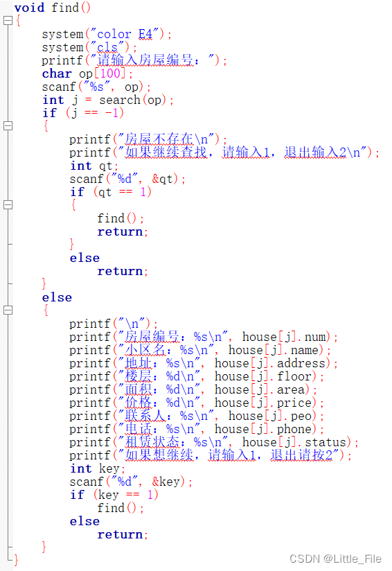Collapse the if (j == -1) block
392x571 pixels.
point(8,125)
